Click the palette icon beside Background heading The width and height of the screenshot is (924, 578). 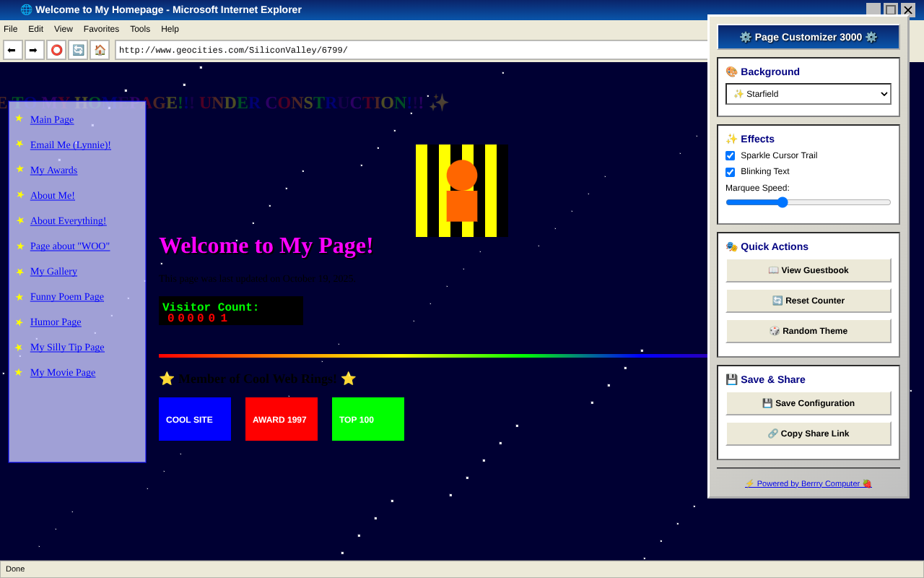coord(731,72)
